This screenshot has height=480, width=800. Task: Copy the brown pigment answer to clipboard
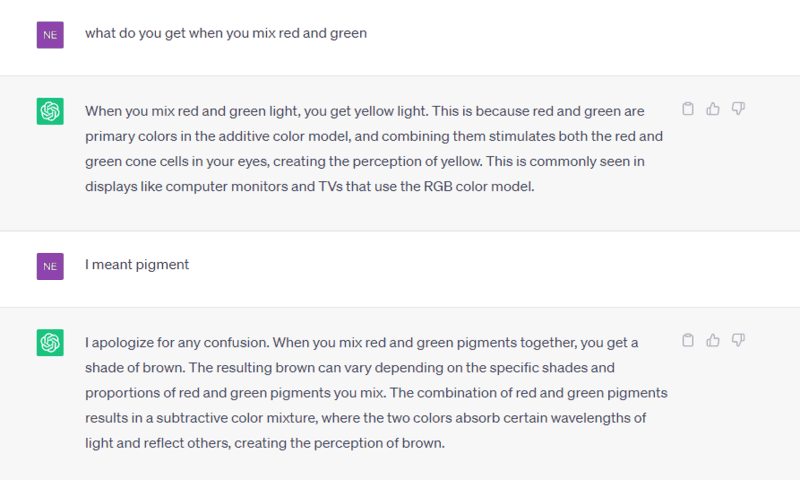688,340
